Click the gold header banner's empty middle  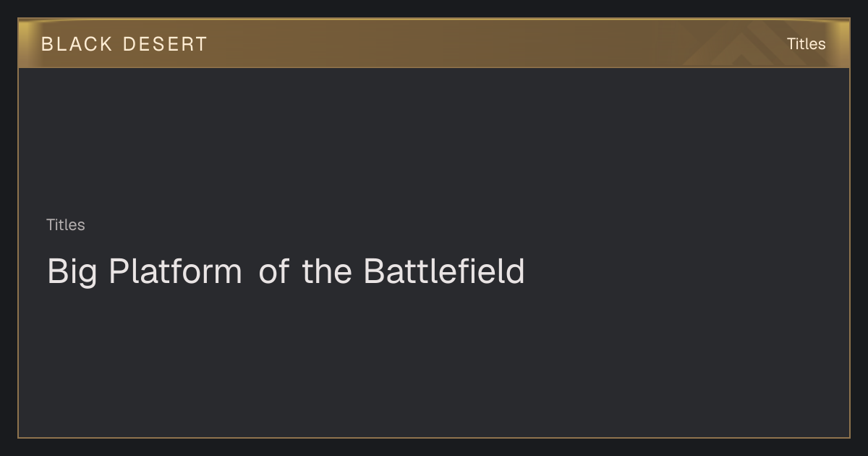click(x=434, y=44)
